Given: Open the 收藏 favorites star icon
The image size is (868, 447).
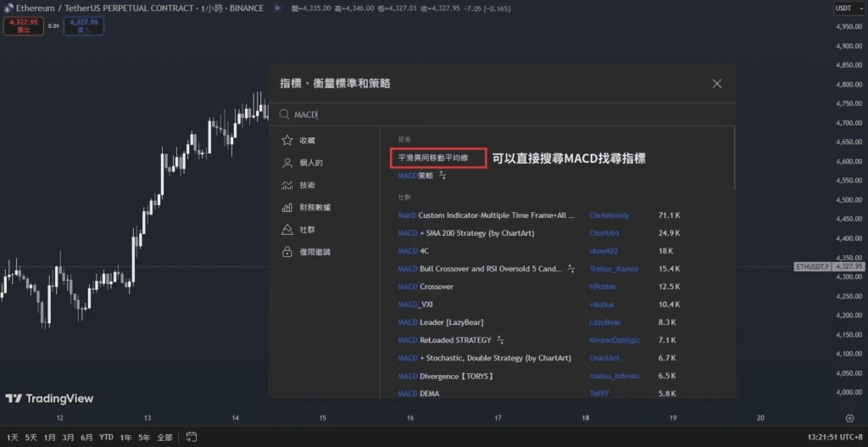Looking at the screenshot, I should click(x=287, y=141).
